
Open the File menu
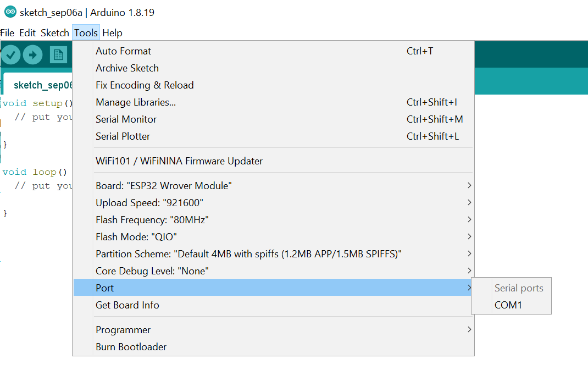click(x=8, y=32)
